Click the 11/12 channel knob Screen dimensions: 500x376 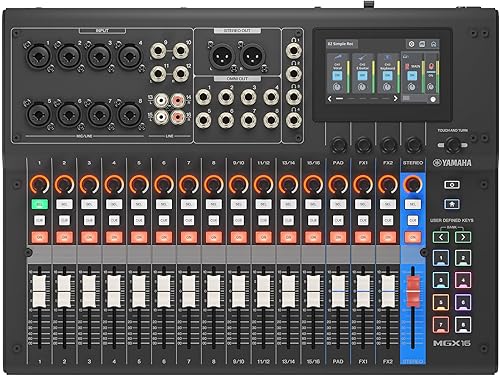click(x=263, y=184)
